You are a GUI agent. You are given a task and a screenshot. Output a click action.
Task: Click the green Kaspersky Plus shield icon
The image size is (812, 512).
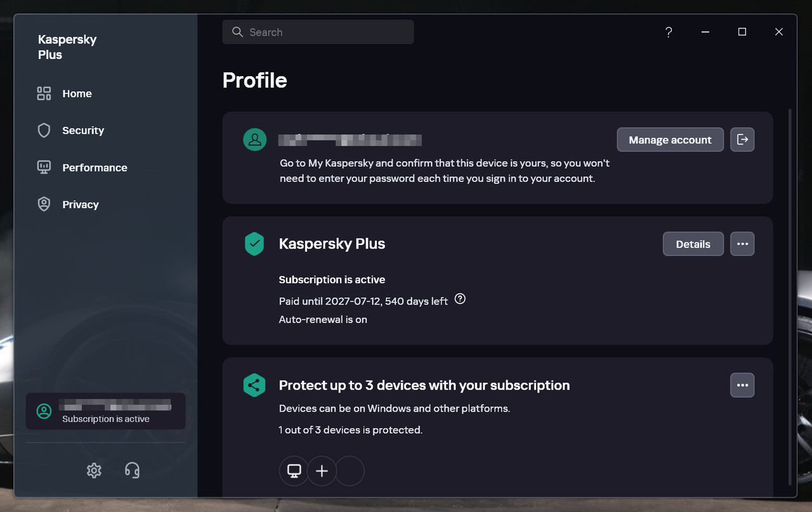click(x=254, y=244)
